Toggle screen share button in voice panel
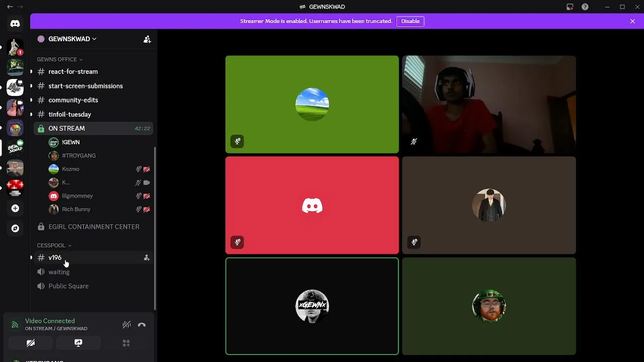Screen dimensions: 644x362 pyautogui.click(x=78, y=343)
